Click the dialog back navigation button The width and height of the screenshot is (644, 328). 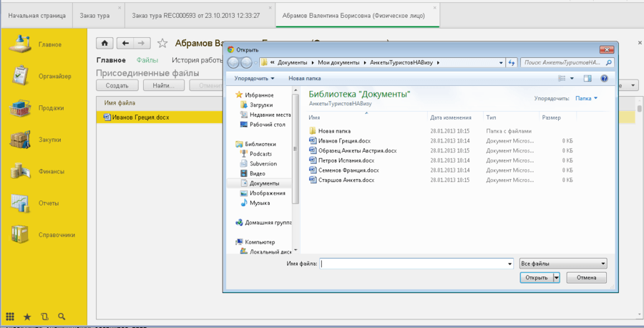point(233,62)
